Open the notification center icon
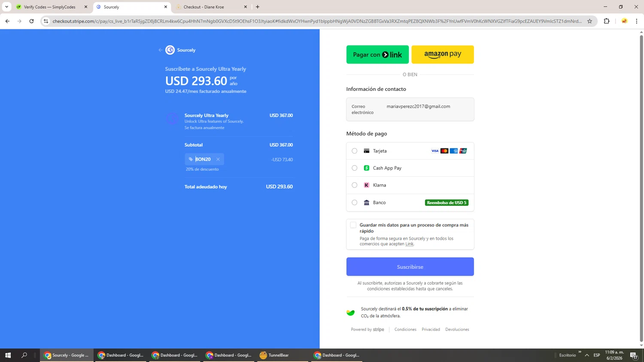Image resolution: width=644 pixels, height=362 pixels. 634,355
